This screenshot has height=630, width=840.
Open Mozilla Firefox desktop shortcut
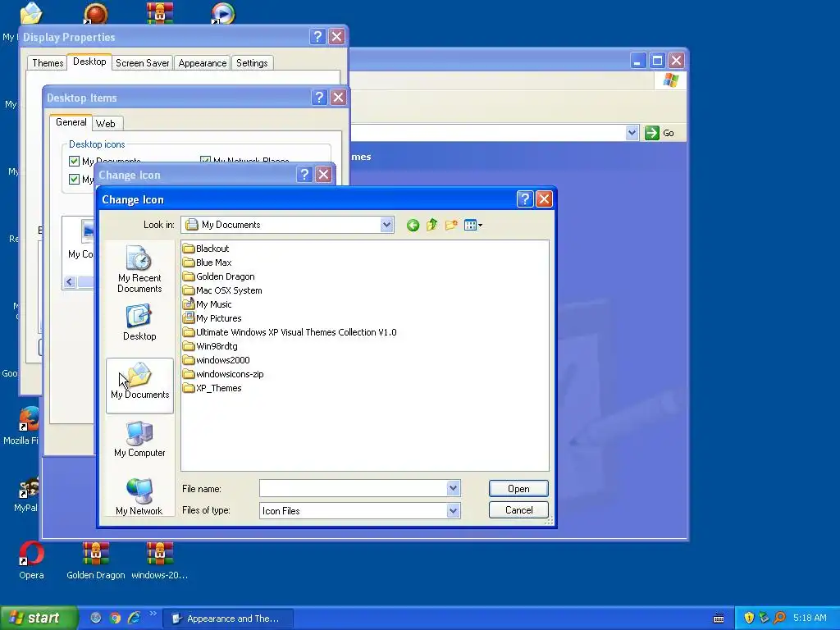[x=22, y=426]
